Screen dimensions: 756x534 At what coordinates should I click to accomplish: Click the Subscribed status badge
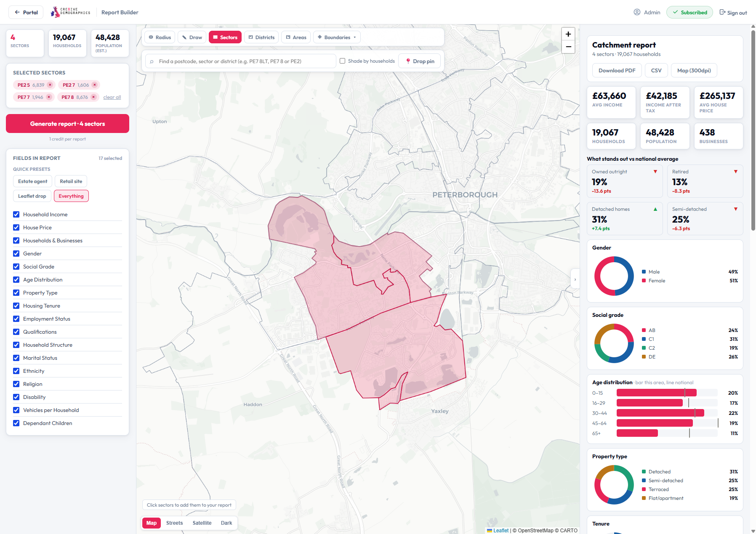(689, 12)
